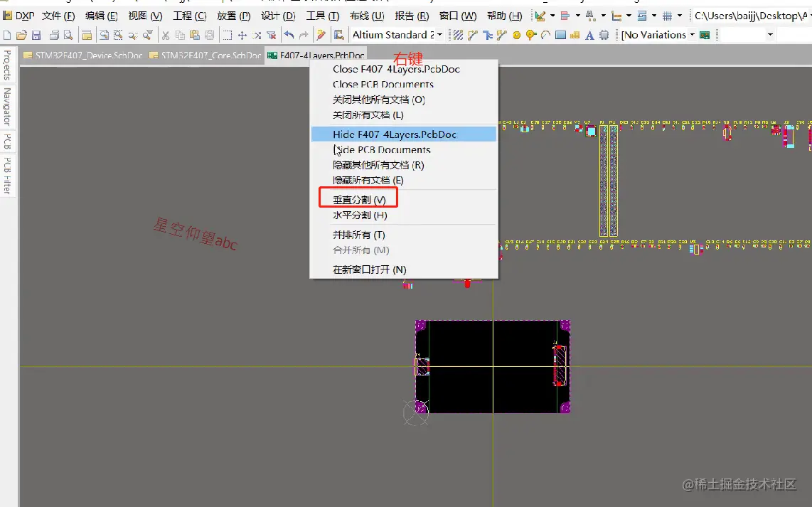Expand the utility drawing tools dropdown arrow
This screenshot has height=507, width=812.
552,16
